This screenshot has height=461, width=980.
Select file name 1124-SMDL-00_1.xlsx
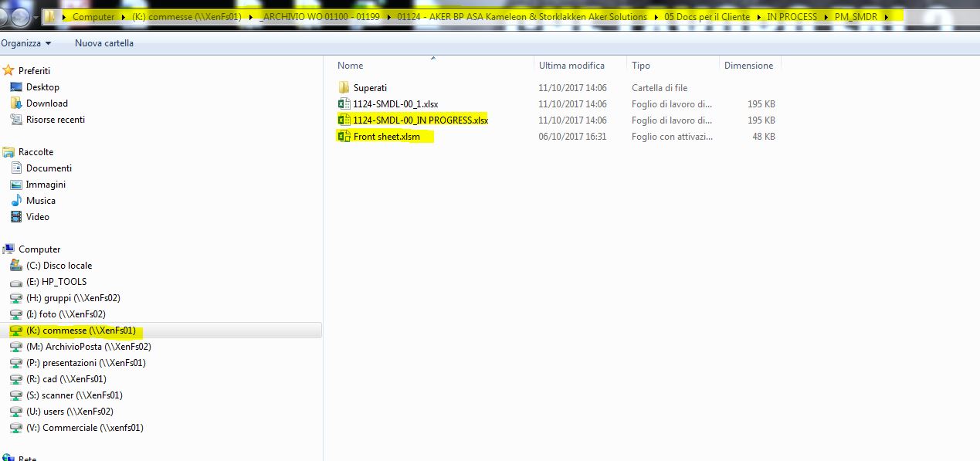click(396, 104)
